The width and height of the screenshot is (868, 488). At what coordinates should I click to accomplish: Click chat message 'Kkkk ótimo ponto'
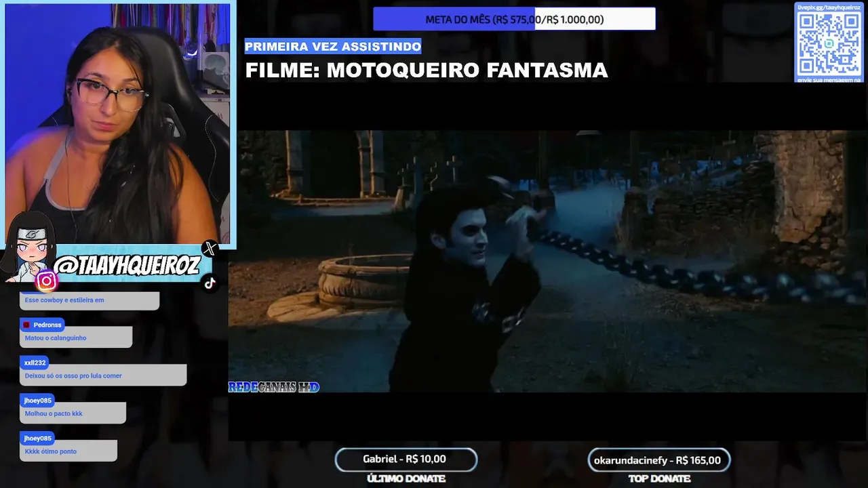click(51, 451)
